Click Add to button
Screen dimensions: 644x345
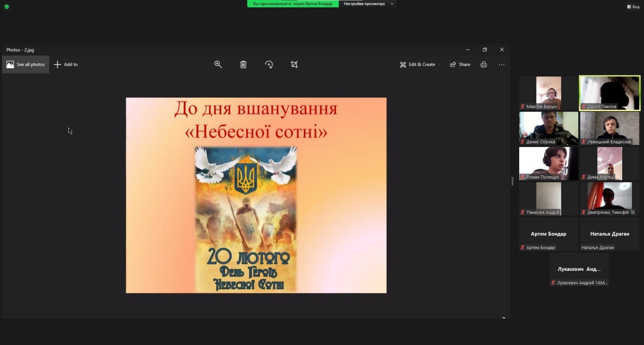(66, 64)
